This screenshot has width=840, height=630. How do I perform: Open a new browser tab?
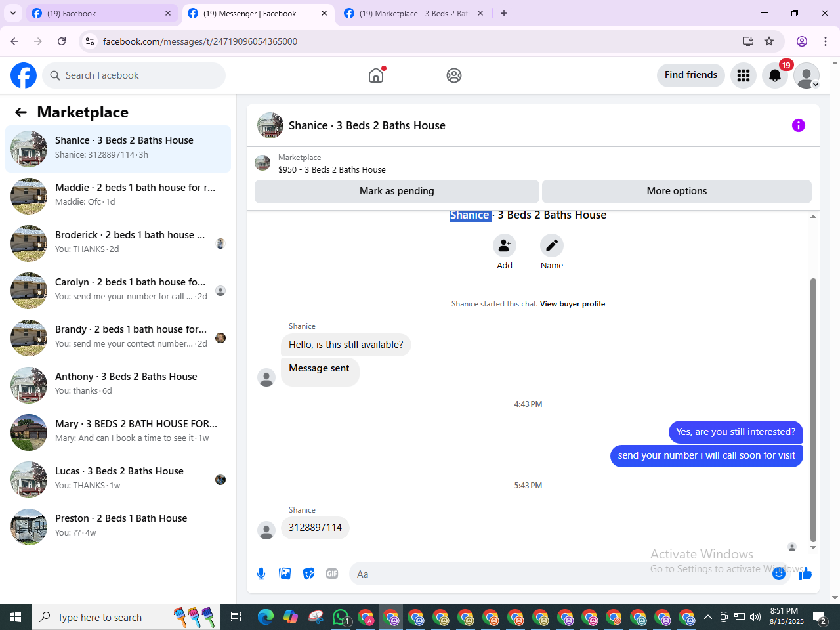504,13
